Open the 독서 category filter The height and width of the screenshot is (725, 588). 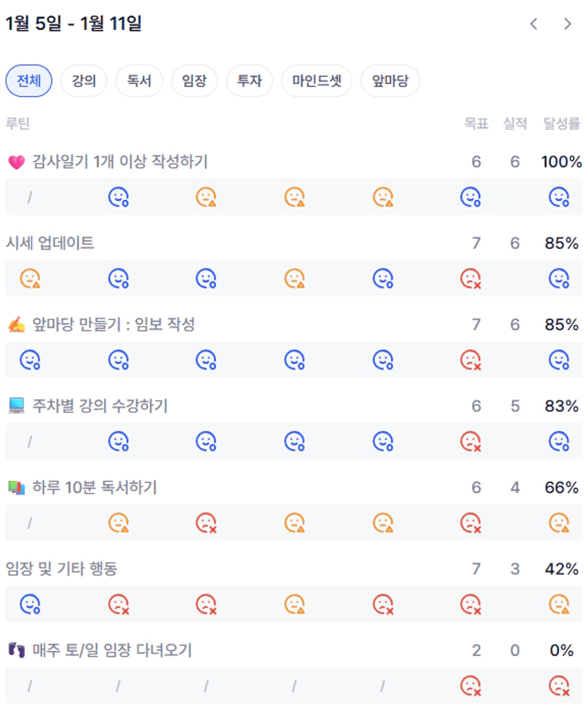coord(139,81)
